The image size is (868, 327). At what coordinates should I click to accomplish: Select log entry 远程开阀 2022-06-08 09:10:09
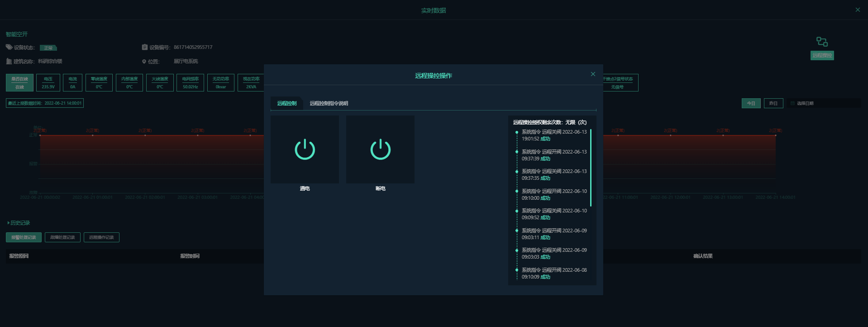[554, 273]
